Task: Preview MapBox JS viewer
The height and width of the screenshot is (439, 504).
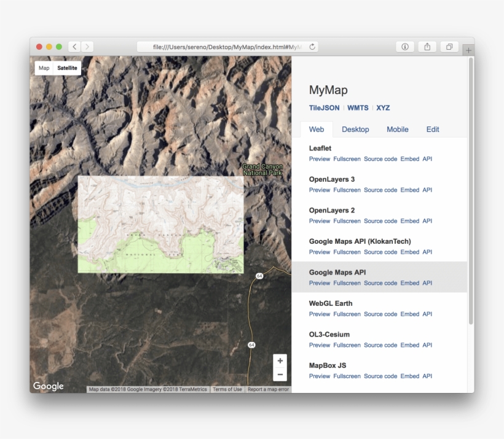Action: click(x=320, y=376)
